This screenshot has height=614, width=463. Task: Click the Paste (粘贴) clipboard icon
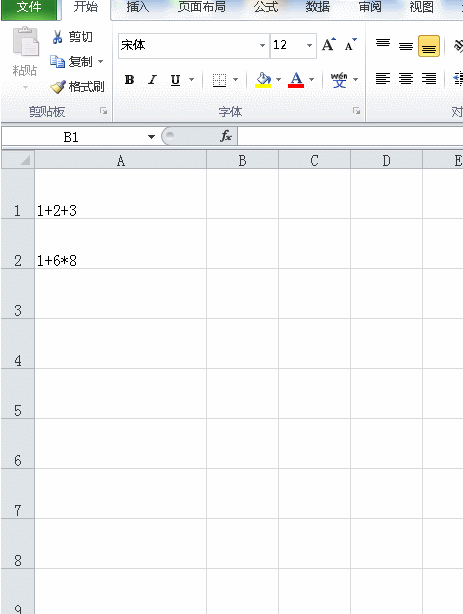25,42
